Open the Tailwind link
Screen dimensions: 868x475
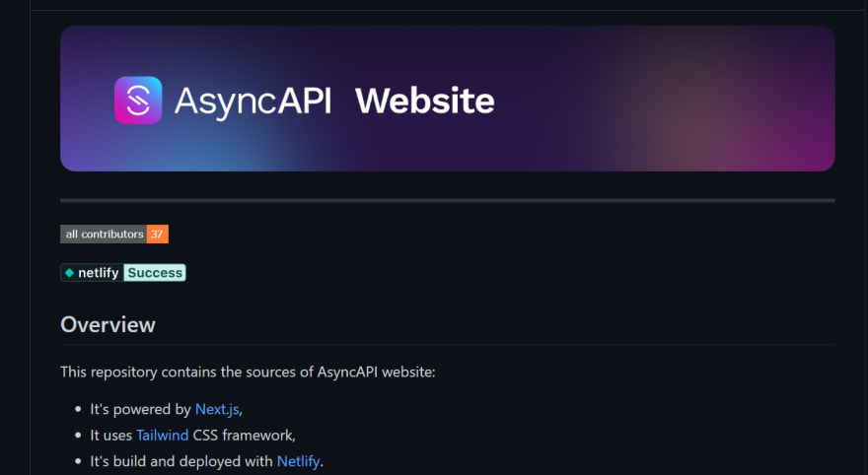(162, 436)
